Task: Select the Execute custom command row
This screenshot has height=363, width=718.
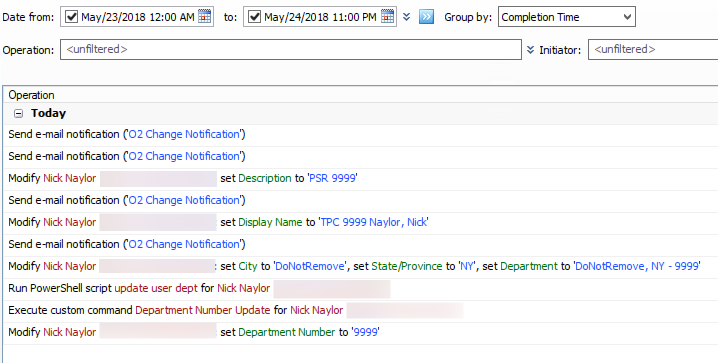Action: (x=360, y=310)
